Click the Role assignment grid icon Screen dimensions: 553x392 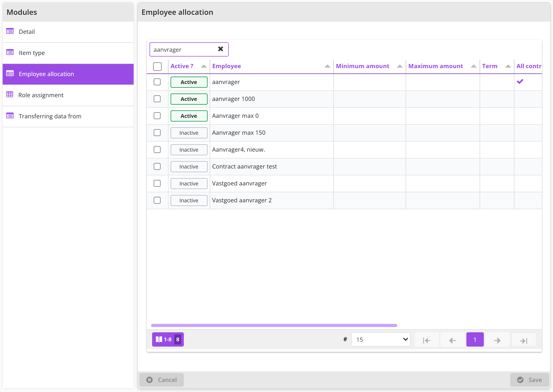(x=10, y=95)
